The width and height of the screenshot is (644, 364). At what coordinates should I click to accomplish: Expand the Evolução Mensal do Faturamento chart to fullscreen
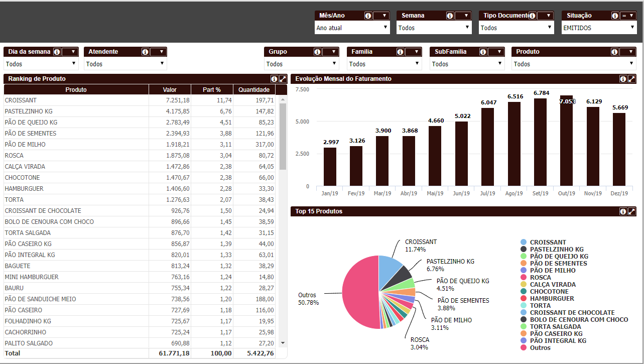pyautogui.click(x=631, y=79)
